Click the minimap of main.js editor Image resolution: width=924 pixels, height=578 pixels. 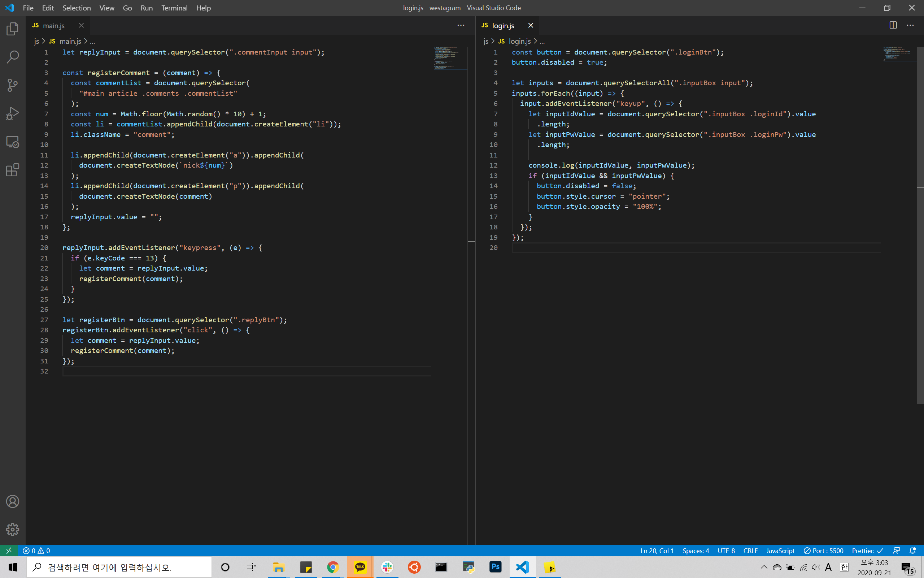450,58
